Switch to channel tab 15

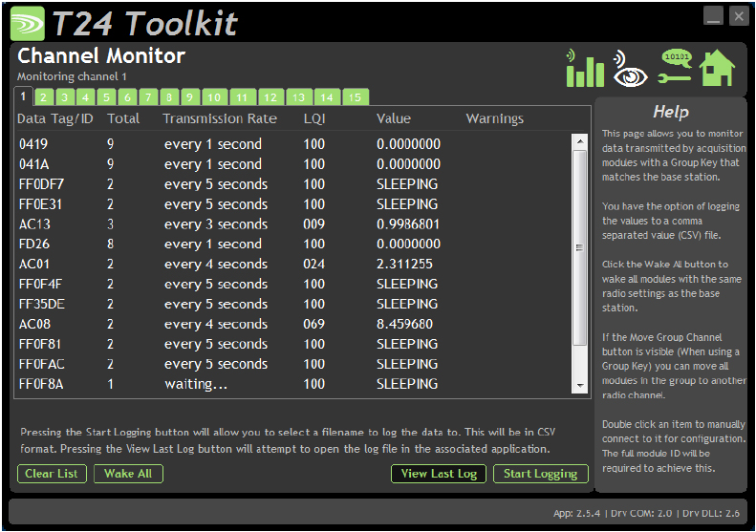click(x=355, y=97)
